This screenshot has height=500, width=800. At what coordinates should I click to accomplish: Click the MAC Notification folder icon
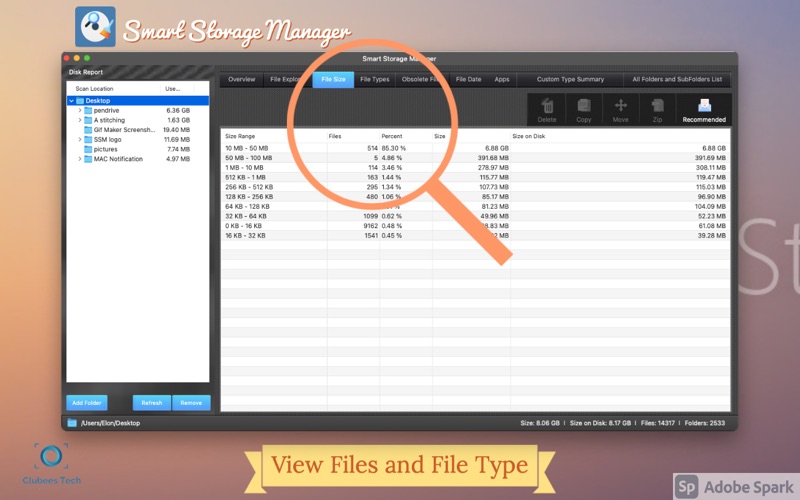tap(88, 159)
